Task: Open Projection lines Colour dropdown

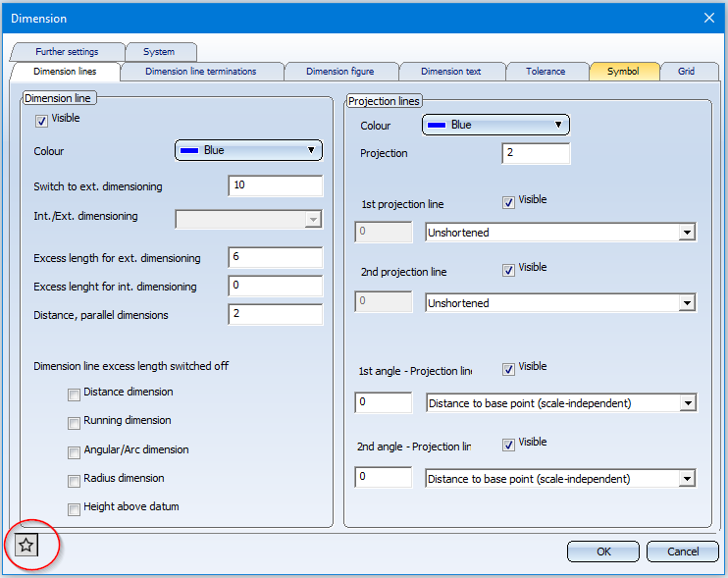Action: [495, 125]
